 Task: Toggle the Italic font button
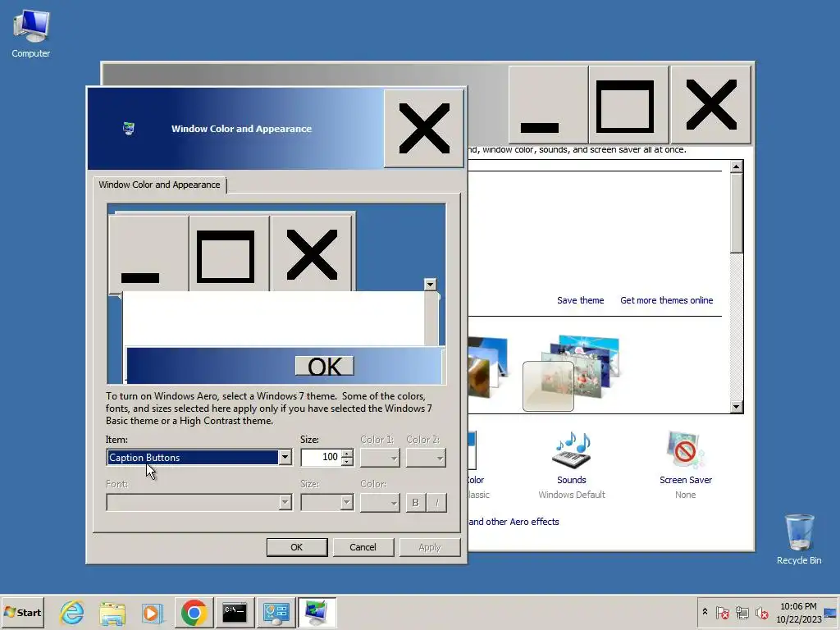click(436, 503)
